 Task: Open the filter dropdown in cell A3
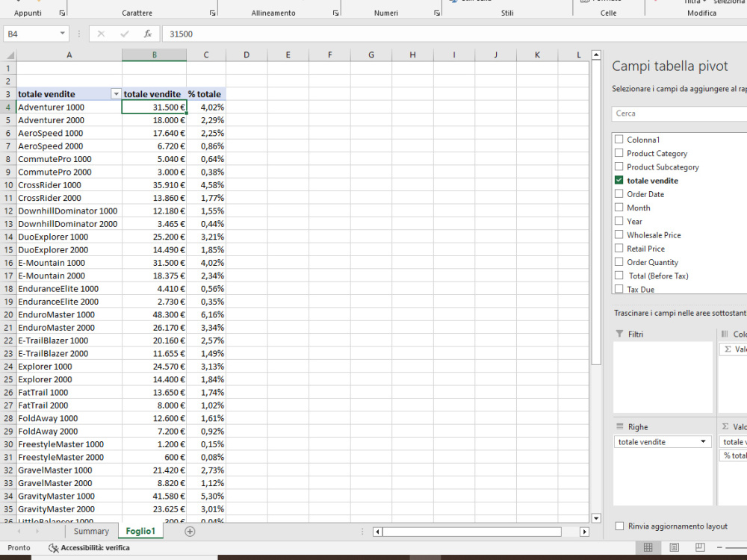pos(116,94)
